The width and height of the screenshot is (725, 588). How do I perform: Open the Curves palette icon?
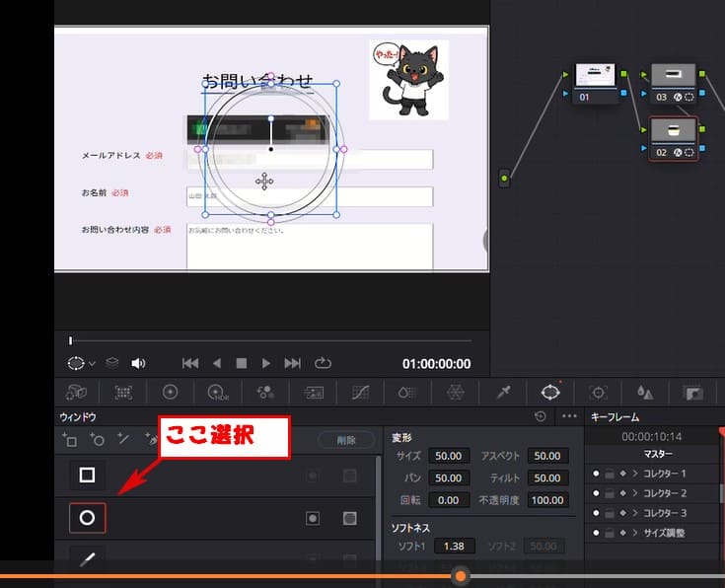(x=360, y=392)
